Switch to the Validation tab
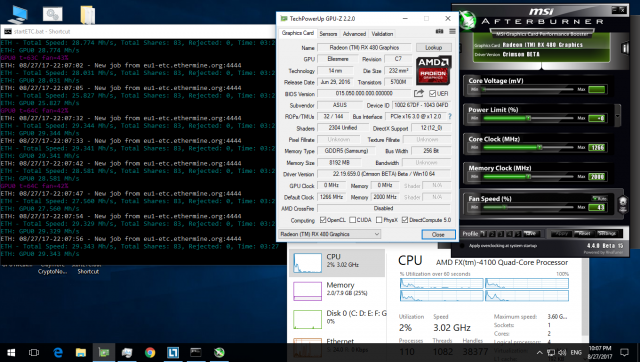Image resolution: width=640 pixels, height=362 pixels. click(x=382, y=34)
